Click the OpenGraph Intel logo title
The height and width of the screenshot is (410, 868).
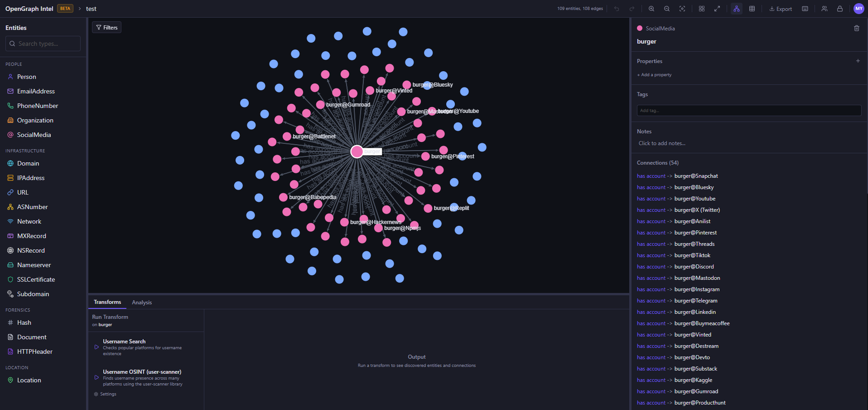(29, 9)
